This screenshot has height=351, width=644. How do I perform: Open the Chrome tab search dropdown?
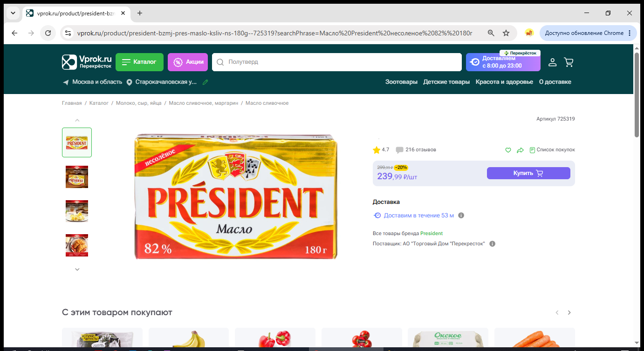[x=13, y=13]
